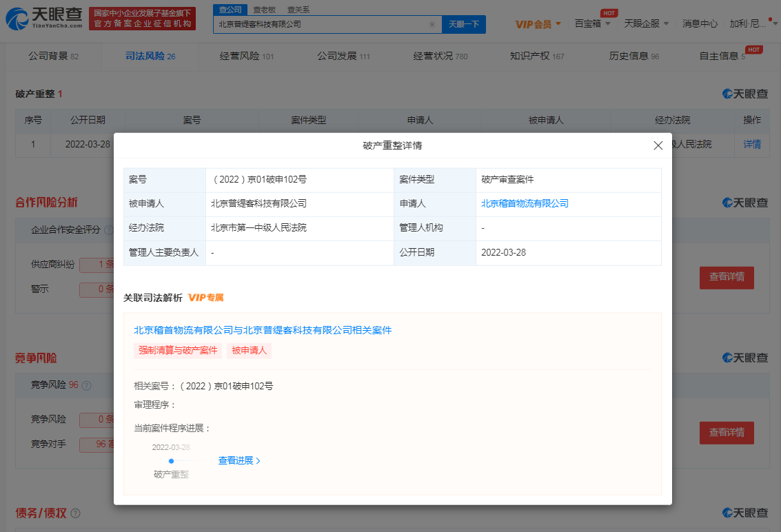This screenshot has height=532, width=781.
Task: Click the 天眼一下 search button
Action: click(464, 24)
